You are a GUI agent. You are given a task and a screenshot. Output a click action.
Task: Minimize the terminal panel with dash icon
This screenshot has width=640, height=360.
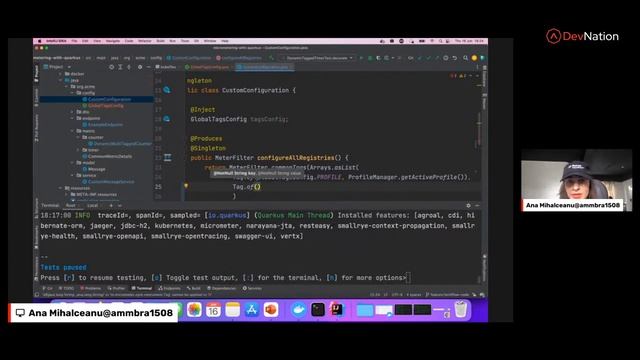pyautogui.click(x=477, y=206)
